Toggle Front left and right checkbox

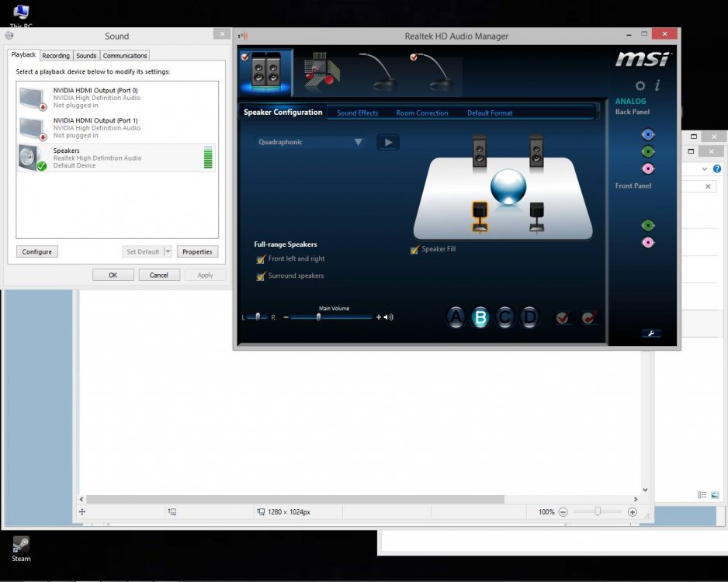261,259
